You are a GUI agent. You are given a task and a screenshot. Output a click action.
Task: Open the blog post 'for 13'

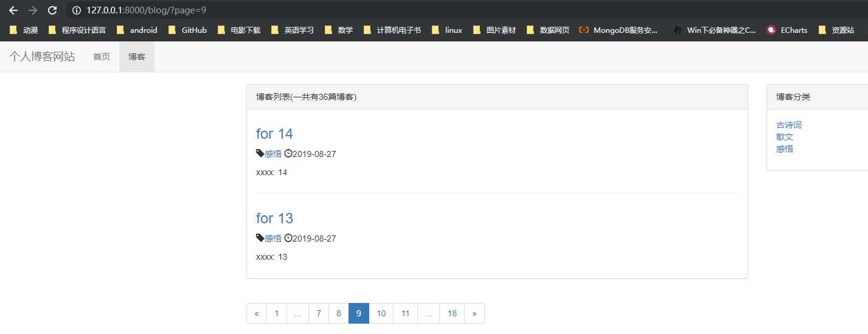(x=274, y=218)
